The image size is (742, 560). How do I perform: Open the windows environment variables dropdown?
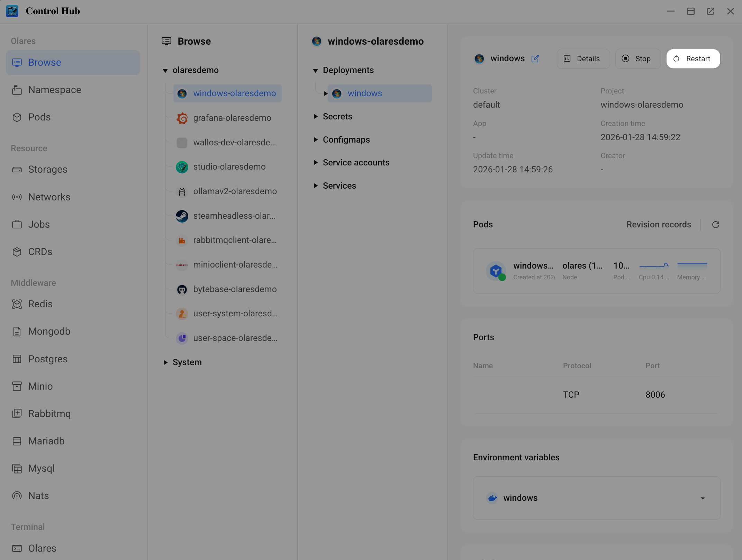point(703,498)
